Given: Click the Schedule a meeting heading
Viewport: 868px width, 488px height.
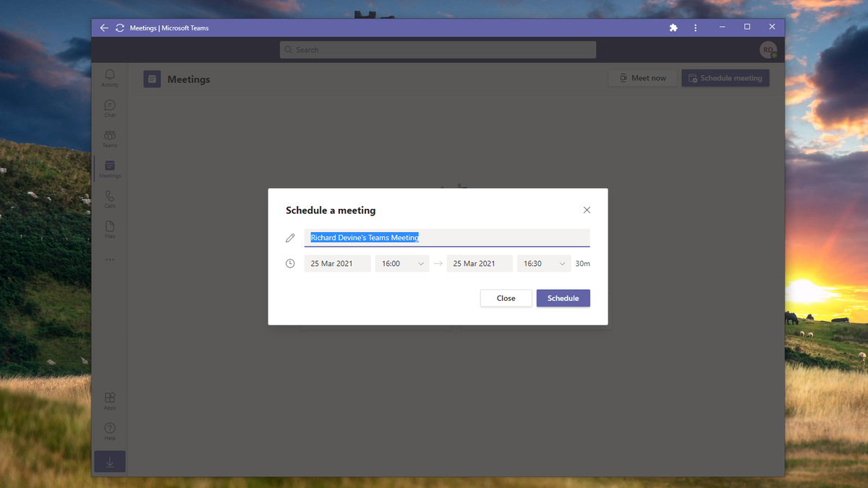Looking at the screenshot, I should coord(331,210).
